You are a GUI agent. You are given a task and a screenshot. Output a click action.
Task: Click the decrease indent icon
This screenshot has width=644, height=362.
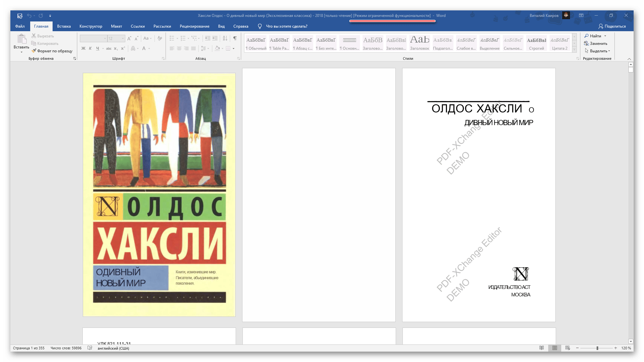208,39
